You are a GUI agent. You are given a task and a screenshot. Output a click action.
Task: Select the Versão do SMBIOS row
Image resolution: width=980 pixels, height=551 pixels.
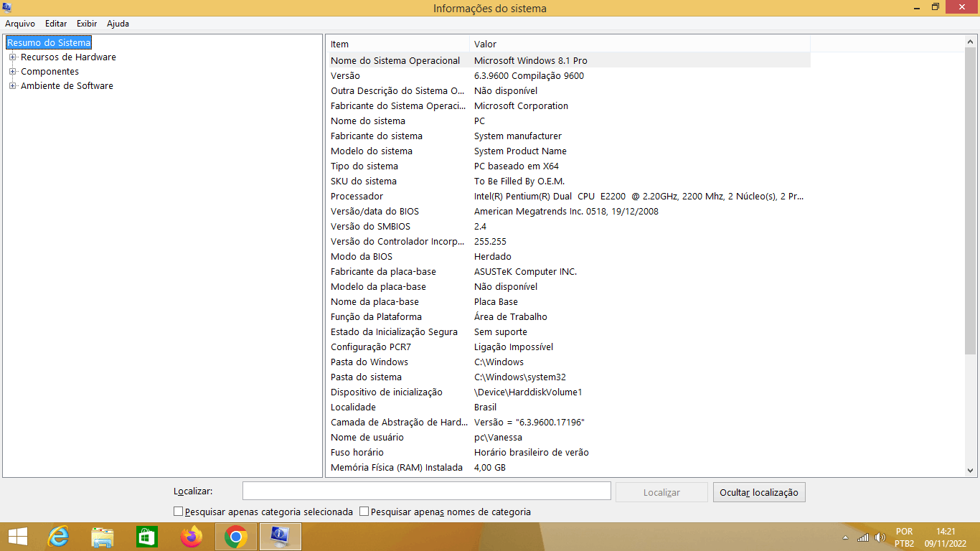point(569,226)
